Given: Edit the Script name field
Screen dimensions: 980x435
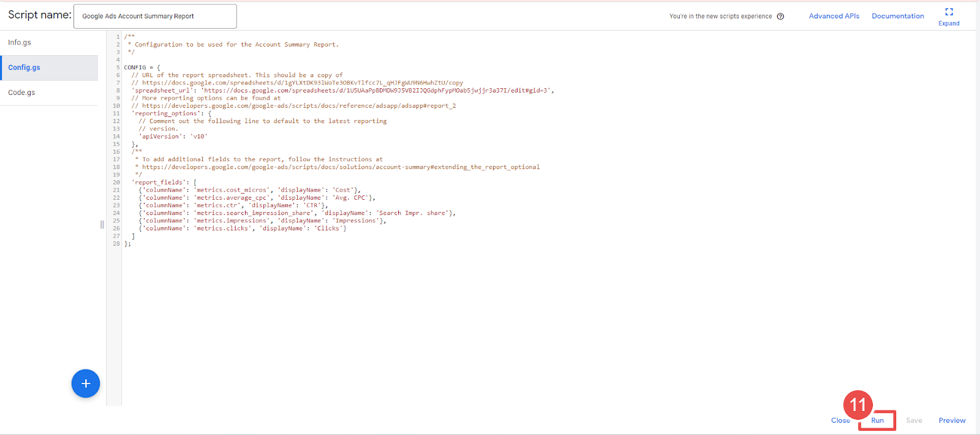Looking at the screenshot, I should tap(155, 17).
